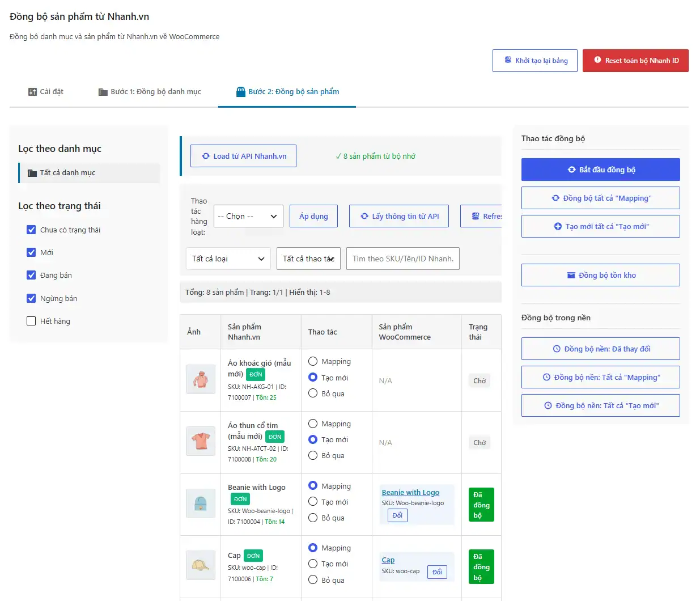The image size is (700, 601).
Task: Select Bỏ qua for the Cap product
Action: 313,580
